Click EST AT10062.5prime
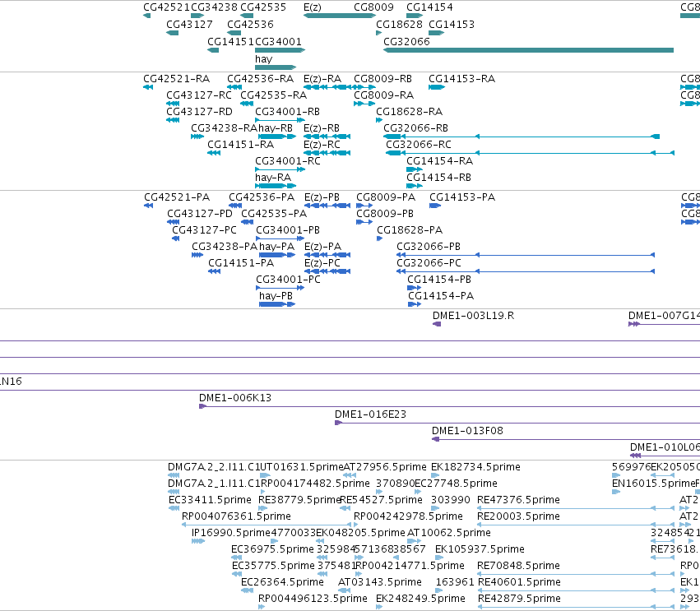This screenshot has width=700, height=611. 448,533
